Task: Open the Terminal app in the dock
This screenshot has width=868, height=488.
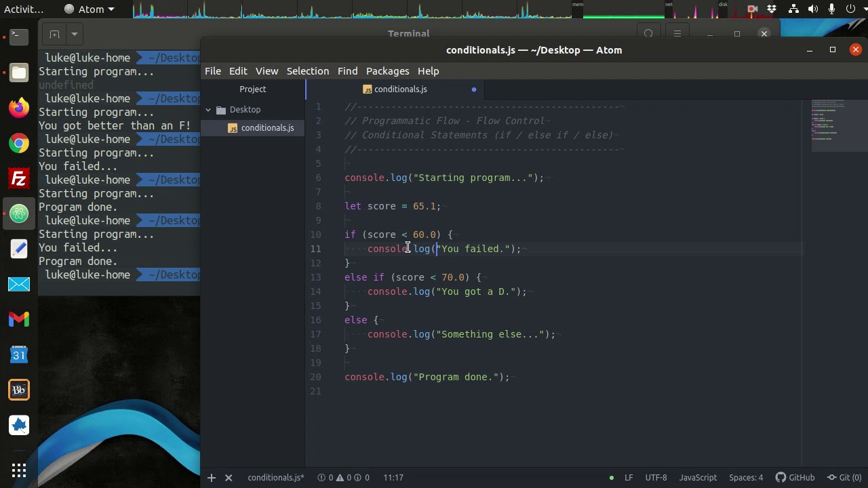Action: 19,37
